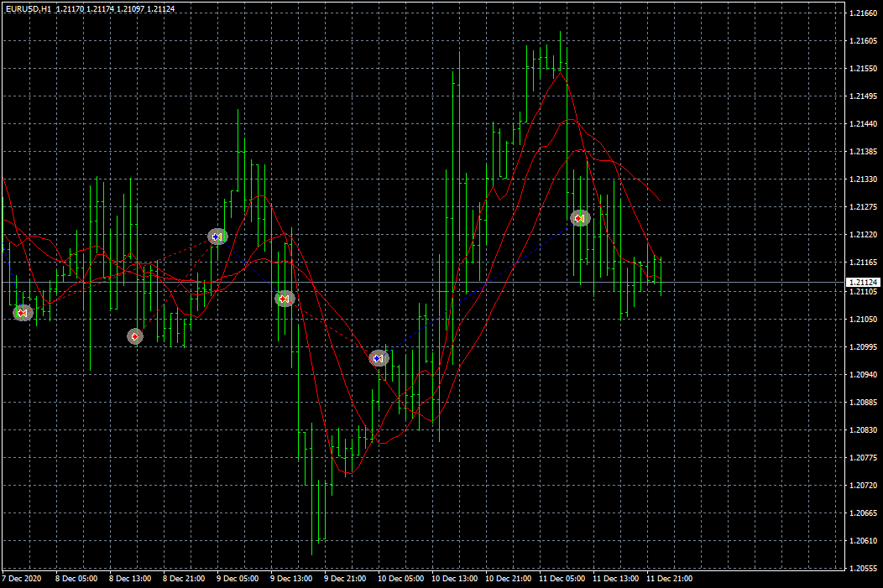Screen dimensions: 883x588
Task: Click the 1.20830 price scale label
Action: [864, 430]
